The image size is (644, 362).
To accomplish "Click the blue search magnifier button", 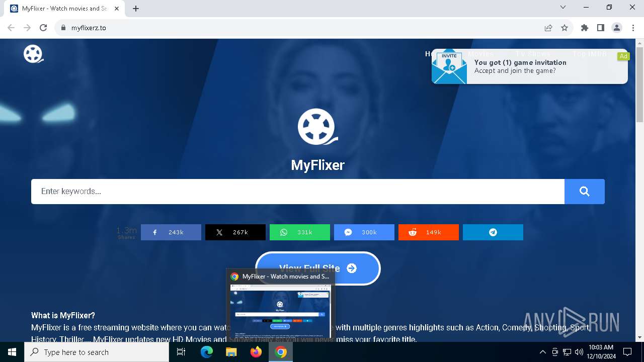I will pyautogui.click(x=584, y=192).
